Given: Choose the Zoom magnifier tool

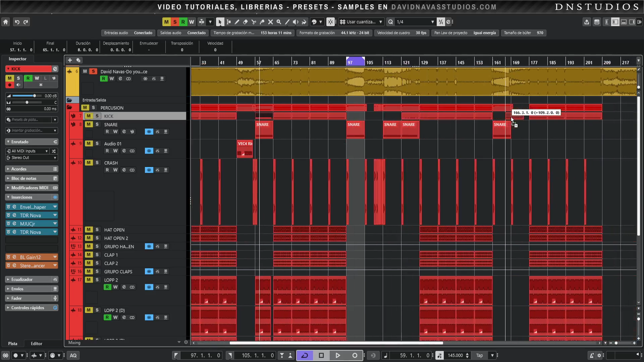Looking at the screenshot, I should tap(279, 22).
